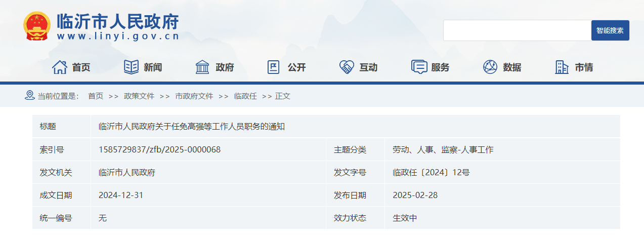The image size is (644, 235).
Task: Open the 首页 navigation menu item
Action: tap(81, 67)
